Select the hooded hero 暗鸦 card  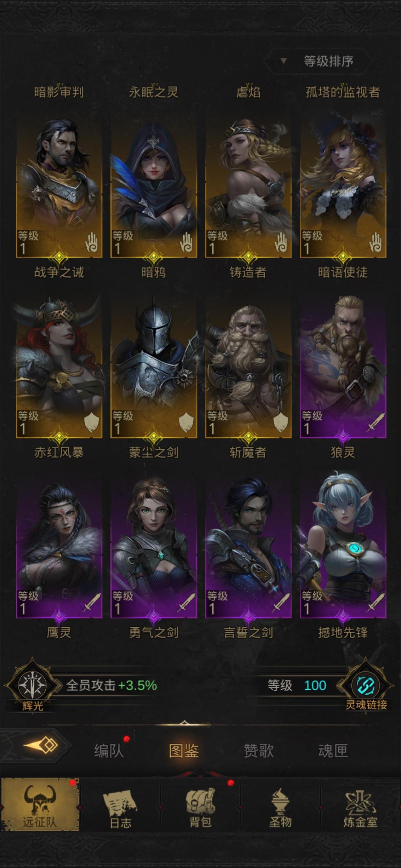pos(154,187)
